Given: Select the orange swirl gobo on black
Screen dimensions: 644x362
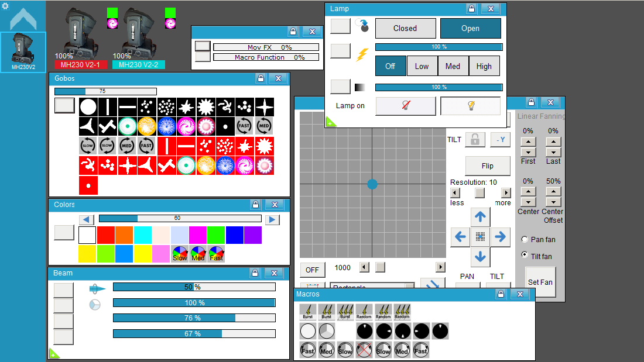Looking at the screenshot, I should [x=147, y=126].
